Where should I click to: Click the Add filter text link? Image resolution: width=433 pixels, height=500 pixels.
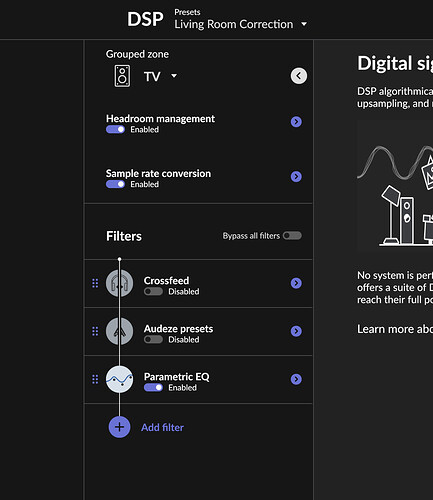pyautogui.click(x=162, y=427)
